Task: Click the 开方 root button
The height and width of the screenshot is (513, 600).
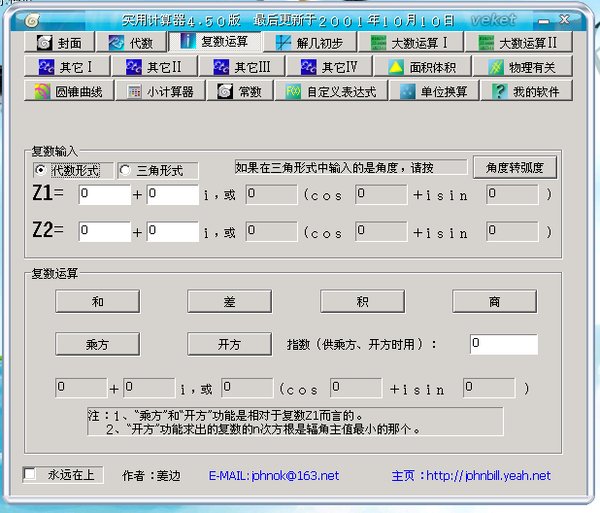Action: click(x=230, y=344)
